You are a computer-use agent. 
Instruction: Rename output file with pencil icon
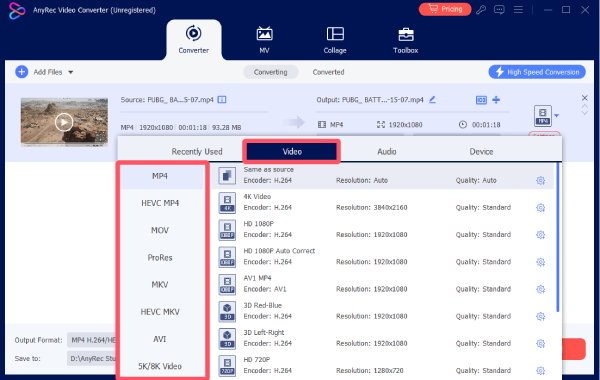[x=432, y=99]
